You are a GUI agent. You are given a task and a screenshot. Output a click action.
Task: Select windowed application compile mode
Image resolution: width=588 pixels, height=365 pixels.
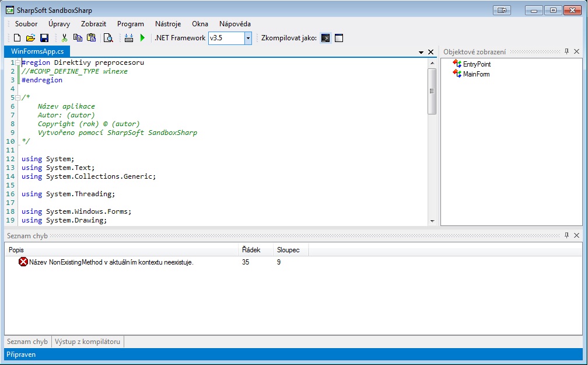(x=339, y=38)
